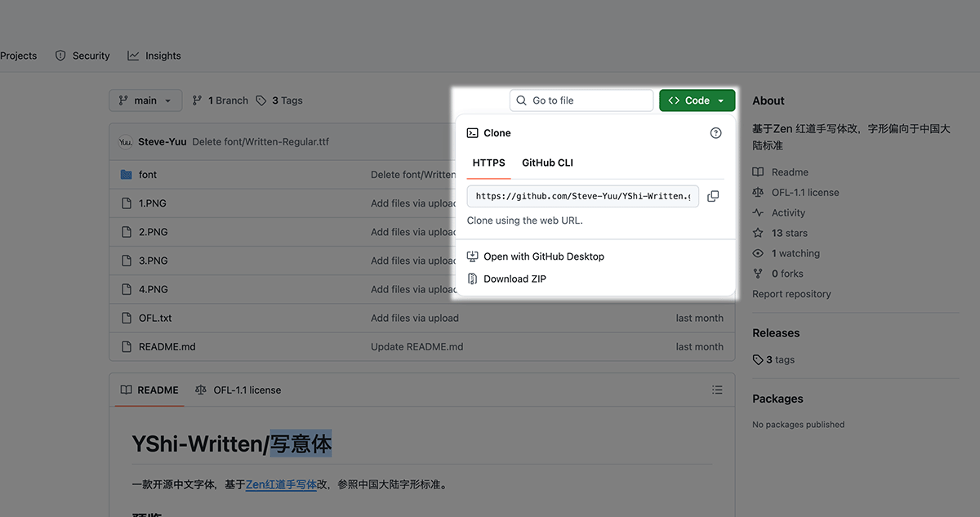Collapse the green Code dropdown button

[697, 100]
